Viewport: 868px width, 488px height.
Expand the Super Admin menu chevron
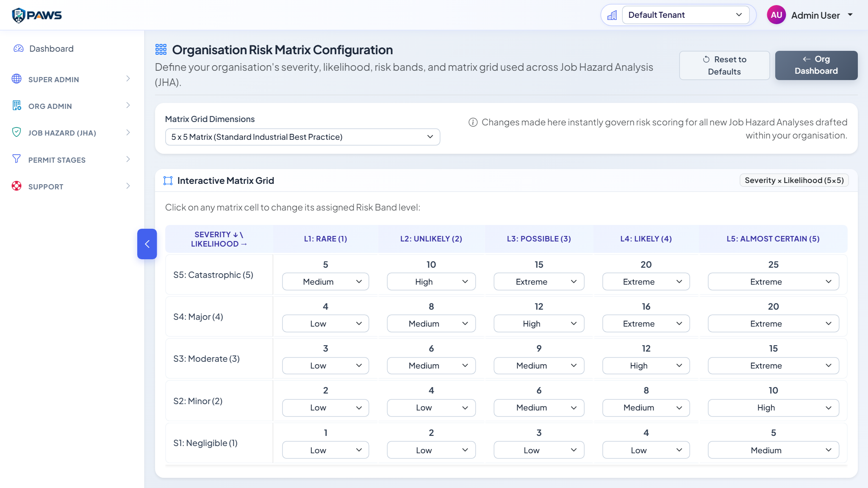(x=128, y=79)
